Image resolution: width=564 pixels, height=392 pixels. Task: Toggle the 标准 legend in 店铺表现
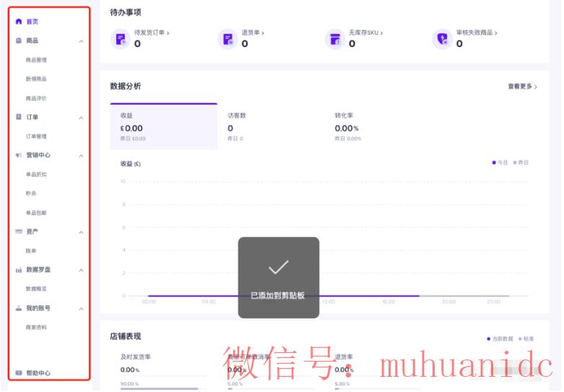coord(526,339)
